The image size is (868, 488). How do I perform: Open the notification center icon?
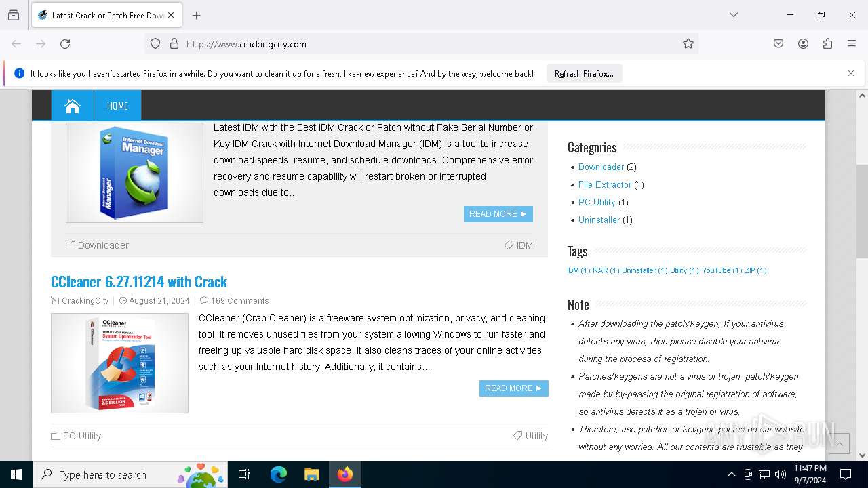pyautogui.click(x=846, y=474)
